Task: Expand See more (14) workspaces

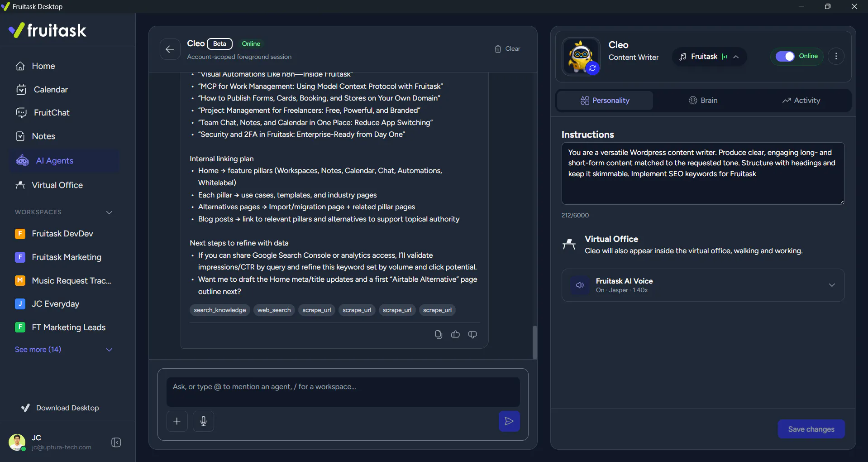Action: pyautogui.click(x=63, y=350)
